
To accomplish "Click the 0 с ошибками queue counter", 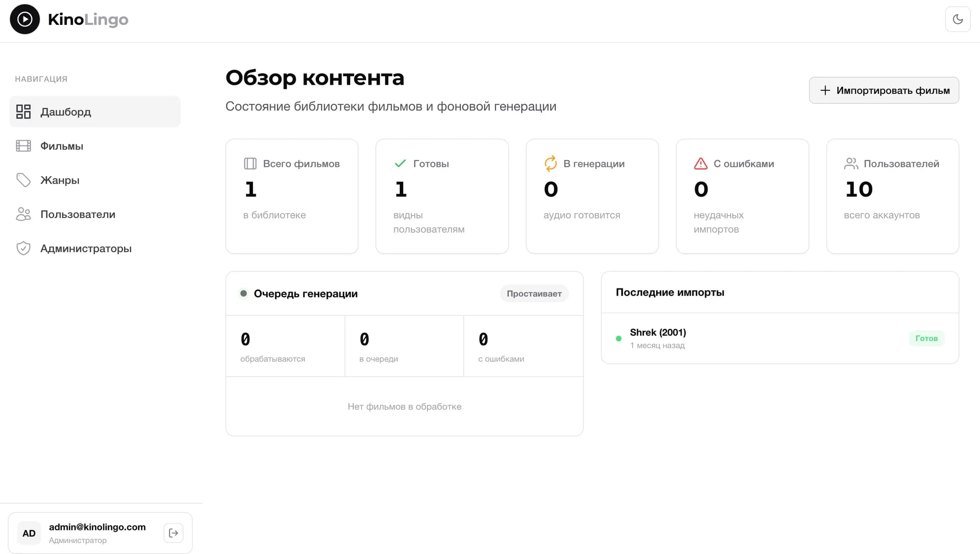I will click(x=524, y=346).
